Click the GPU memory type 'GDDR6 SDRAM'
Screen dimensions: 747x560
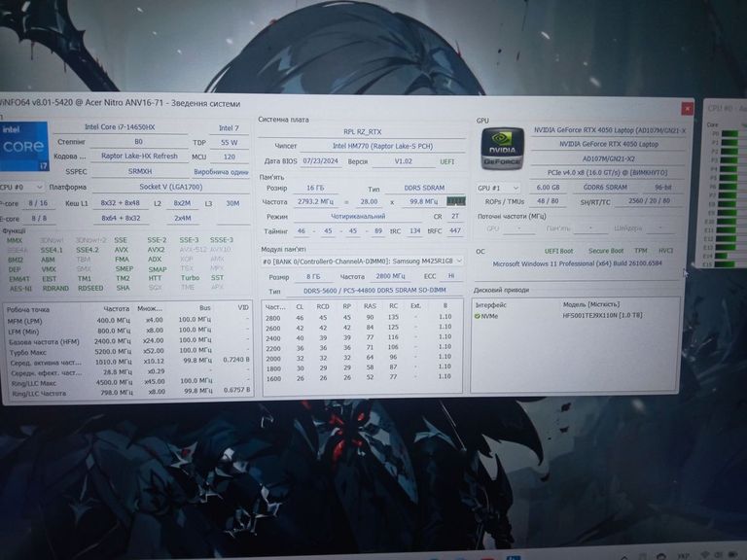(x=605, y=188)
